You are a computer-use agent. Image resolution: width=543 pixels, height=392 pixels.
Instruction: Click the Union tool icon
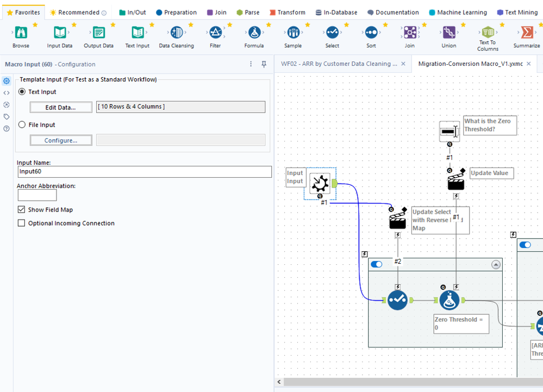449,33
